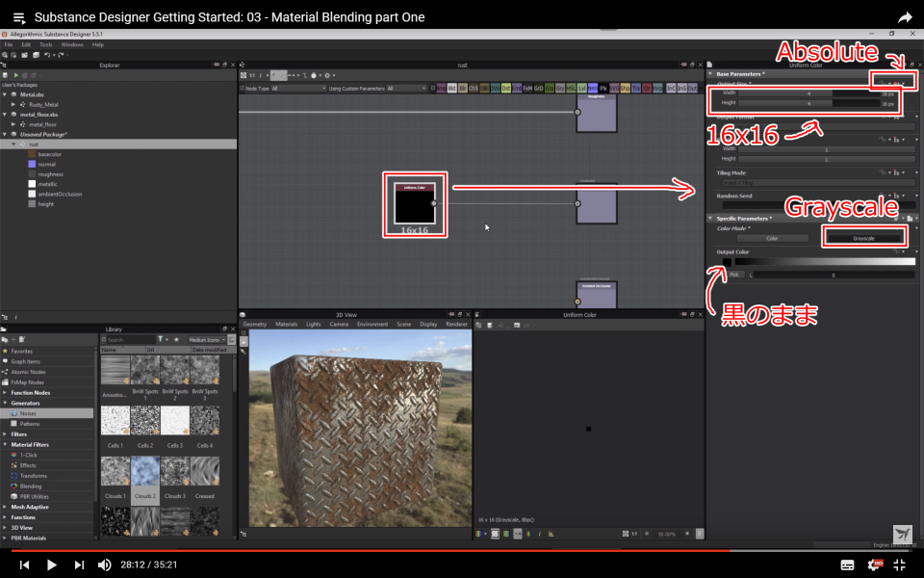Open the File menu

pos(9,45)
